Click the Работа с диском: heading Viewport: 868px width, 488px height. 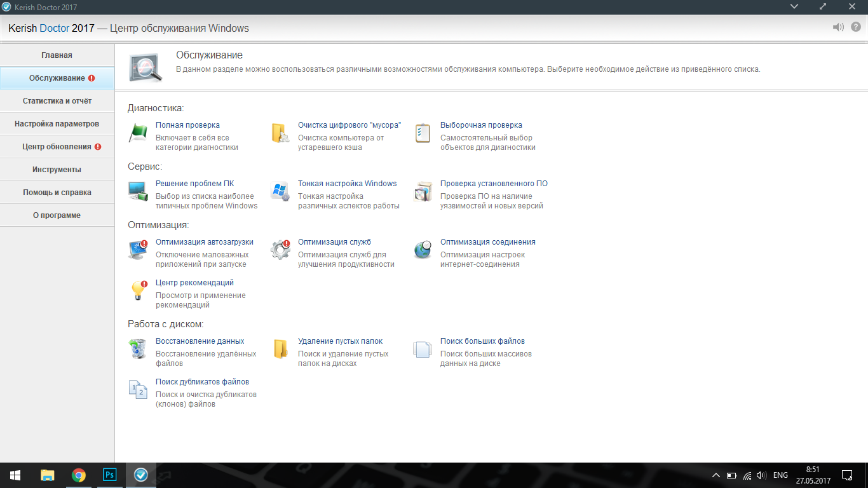[x=166, y=325]
